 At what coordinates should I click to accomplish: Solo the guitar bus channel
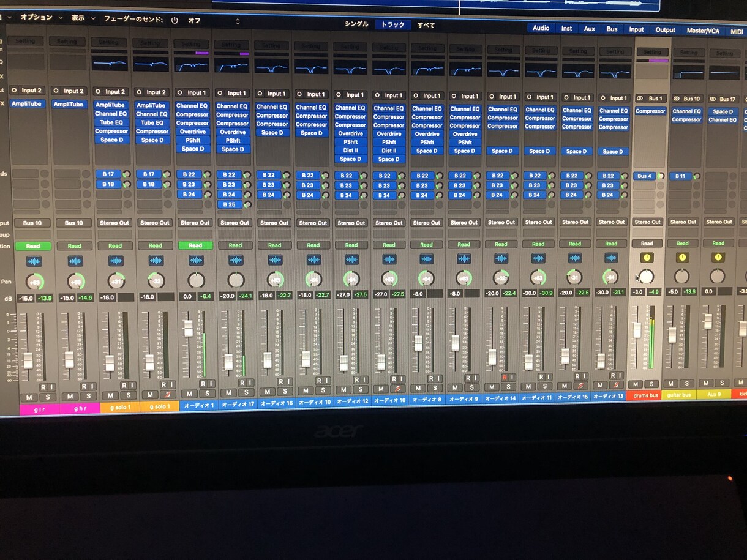pos(687,384)
